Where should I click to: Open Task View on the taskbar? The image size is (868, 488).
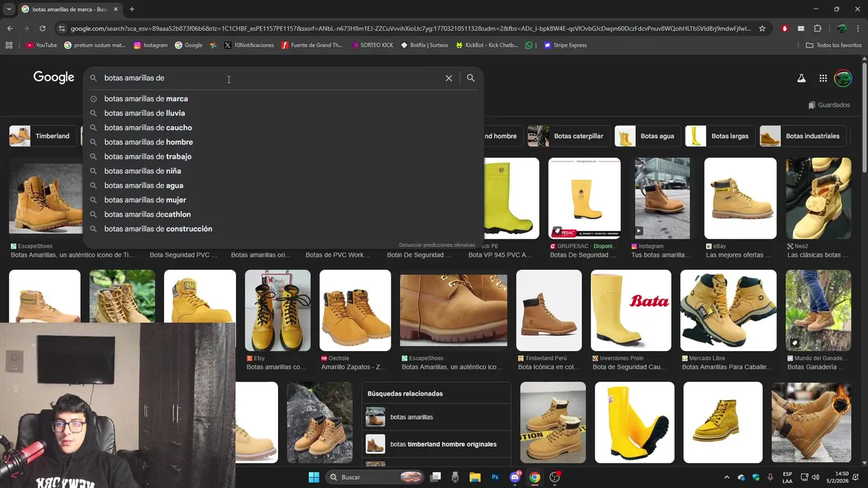[436, 477]
